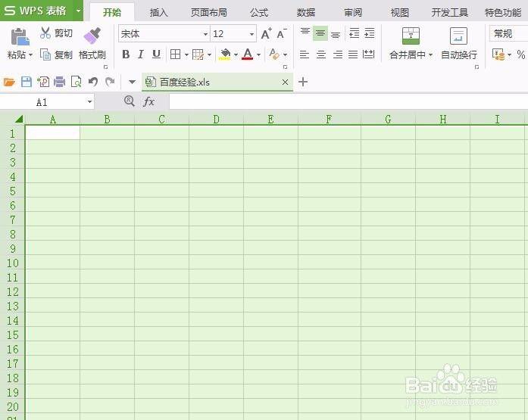Center text horizontally

coord(321,54)
